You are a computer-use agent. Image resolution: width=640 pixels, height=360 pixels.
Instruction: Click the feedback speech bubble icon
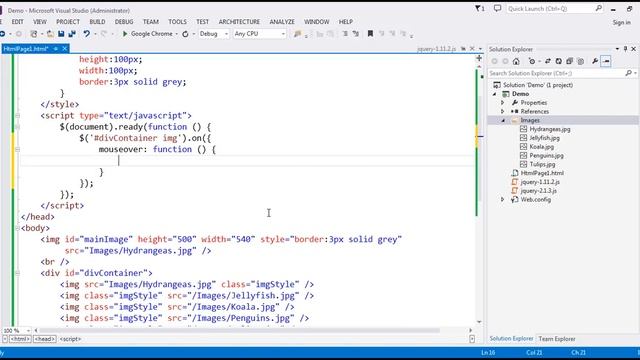click(x=497, y=8)
